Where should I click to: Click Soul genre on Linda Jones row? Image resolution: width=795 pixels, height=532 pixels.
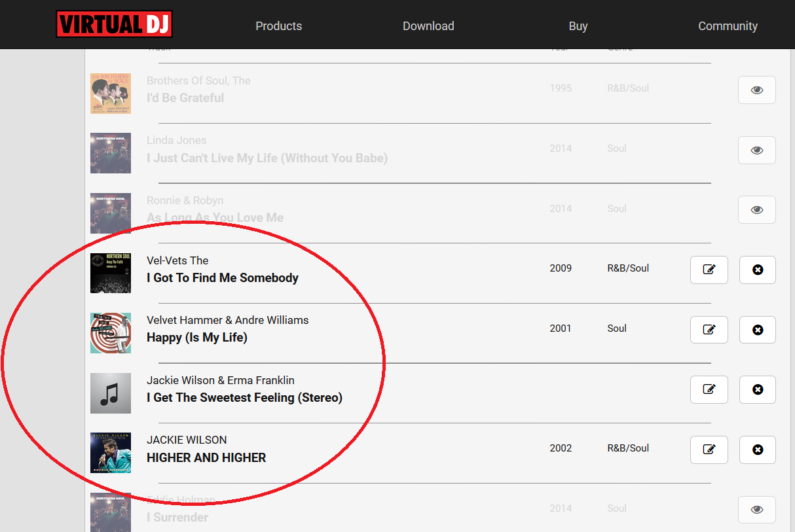click(617, 149)
